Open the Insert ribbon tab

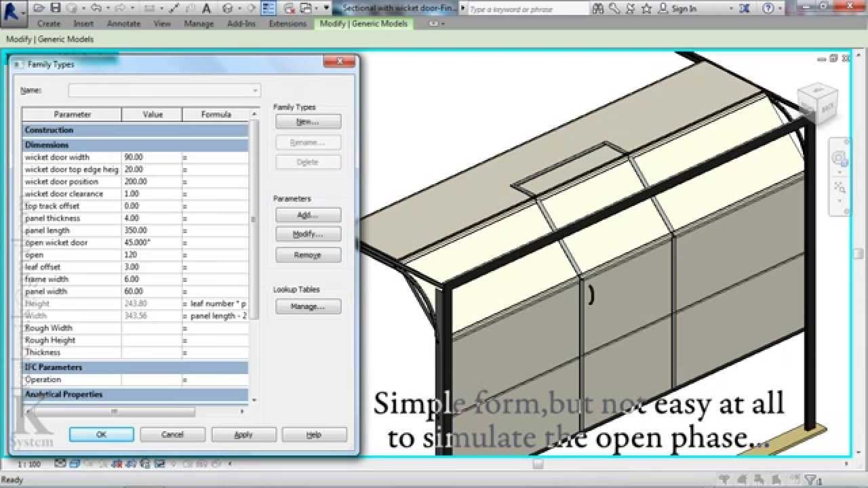pyautogui.click(x=83, y=24)
